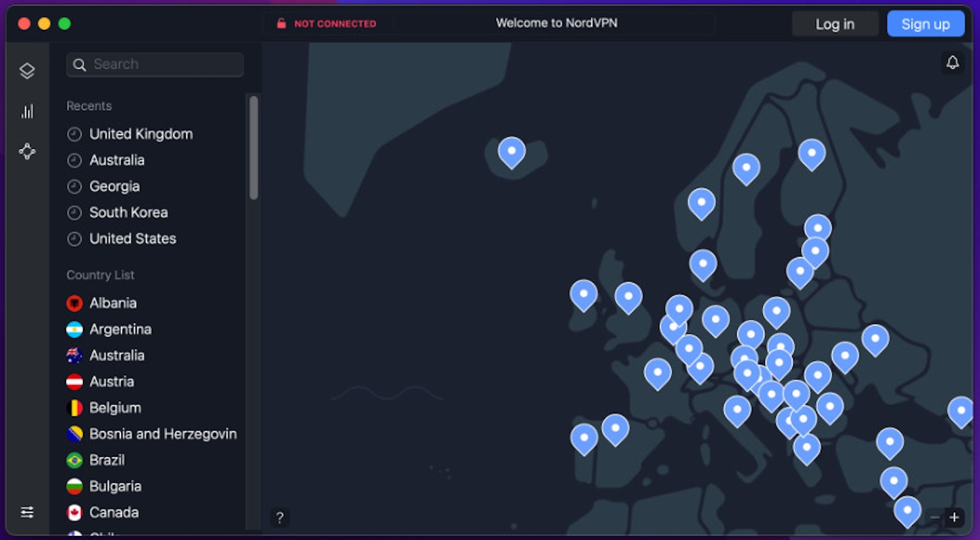This screenshot has height=540, width=980.
Task: Click the Iceland server pin on map
Action: point(512,152)
